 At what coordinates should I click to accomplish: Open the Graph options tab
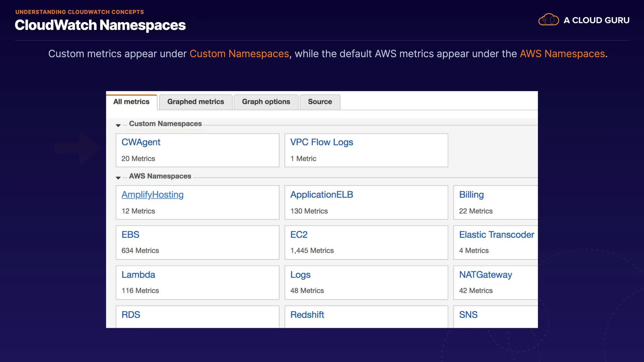click(266, 102)
